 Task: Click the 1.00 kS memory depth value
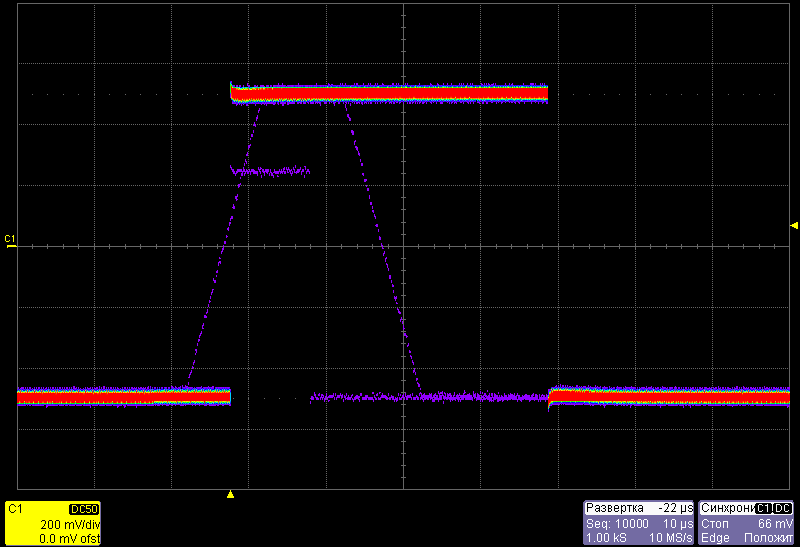[606, 538]
